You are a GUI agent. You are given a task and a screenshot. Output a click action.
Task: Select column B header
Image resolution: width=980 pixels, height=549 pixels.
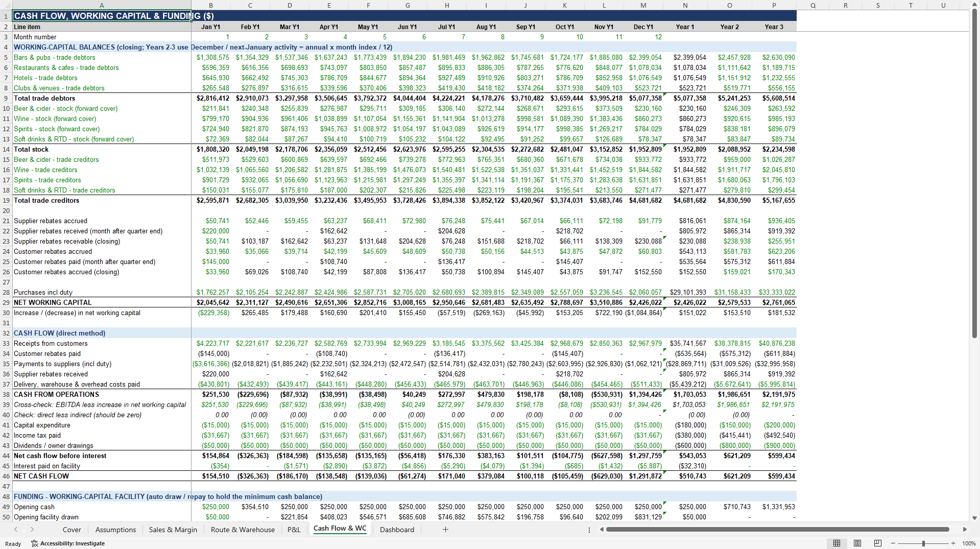(211, 6)
